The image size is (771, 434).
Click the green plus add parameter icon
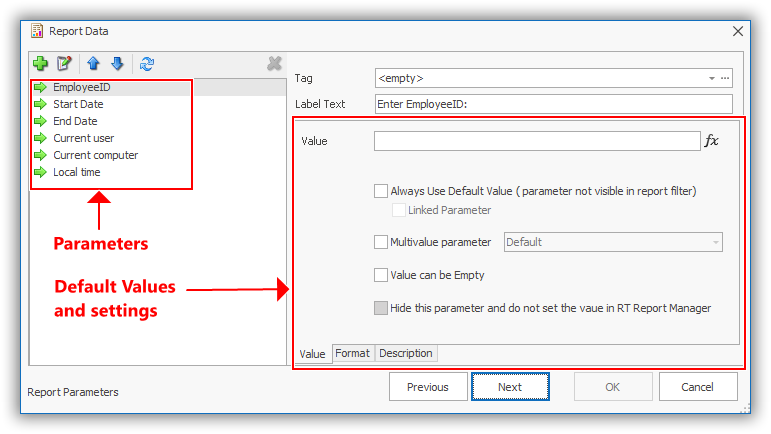coord(40,63)
